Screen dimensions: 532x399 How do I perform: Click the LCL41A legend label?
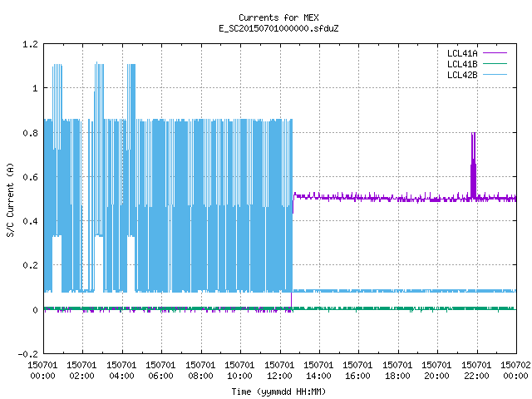tap(462, 53)
